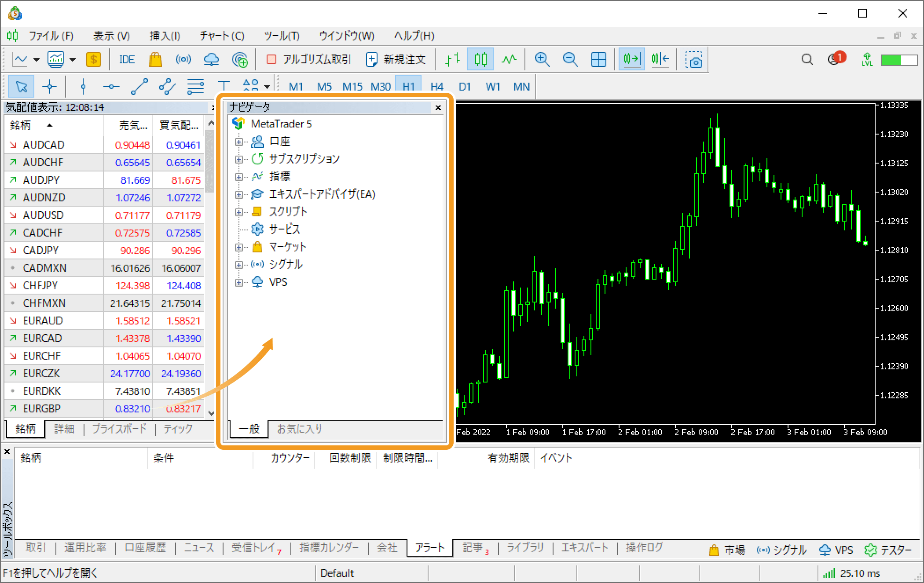The width and height of the screenshot is (924, 583).
Task: Click the Market shopping bag toolbar icon
Action: coord(155,59)
